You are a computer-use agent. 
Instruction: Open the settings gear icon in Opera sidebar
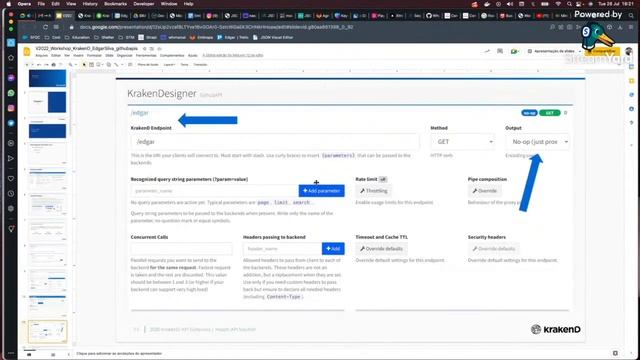(11, 209)
